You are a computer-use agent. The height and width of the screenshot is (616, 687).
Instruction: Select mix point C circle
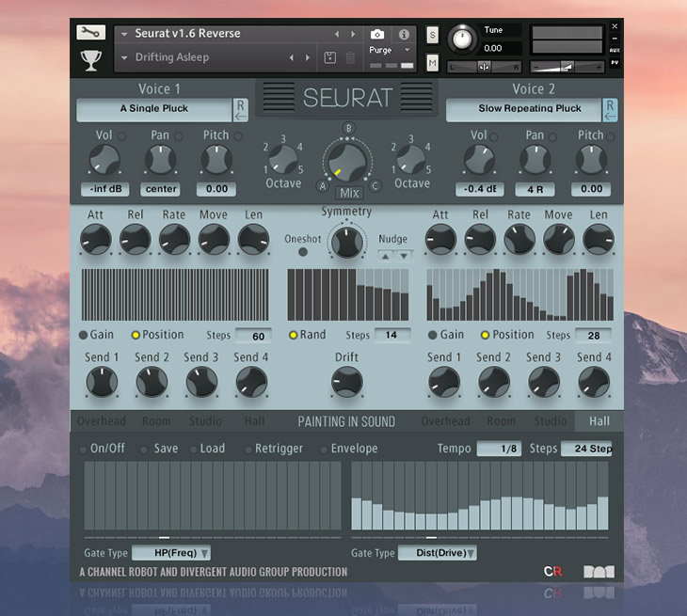[375, 185]
